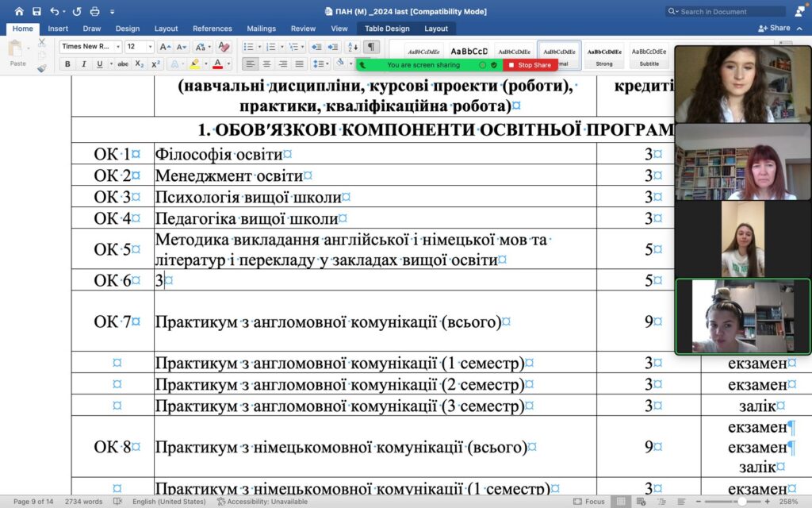Switch to the References ribbon tab
Image resolution: width=812 pixels, height=508 pixels.
(x=213, y=29)
